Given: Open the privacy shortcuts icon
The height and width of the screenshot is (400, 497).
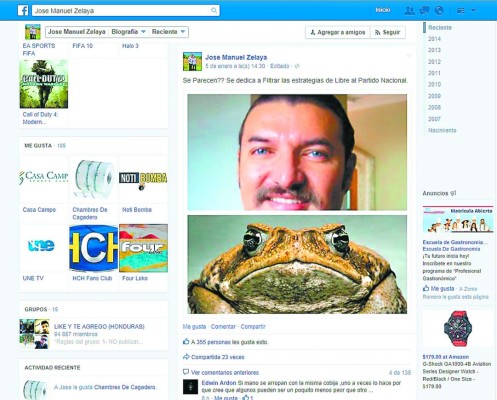Looking at the screenshot, I should [x=461, y=11].
